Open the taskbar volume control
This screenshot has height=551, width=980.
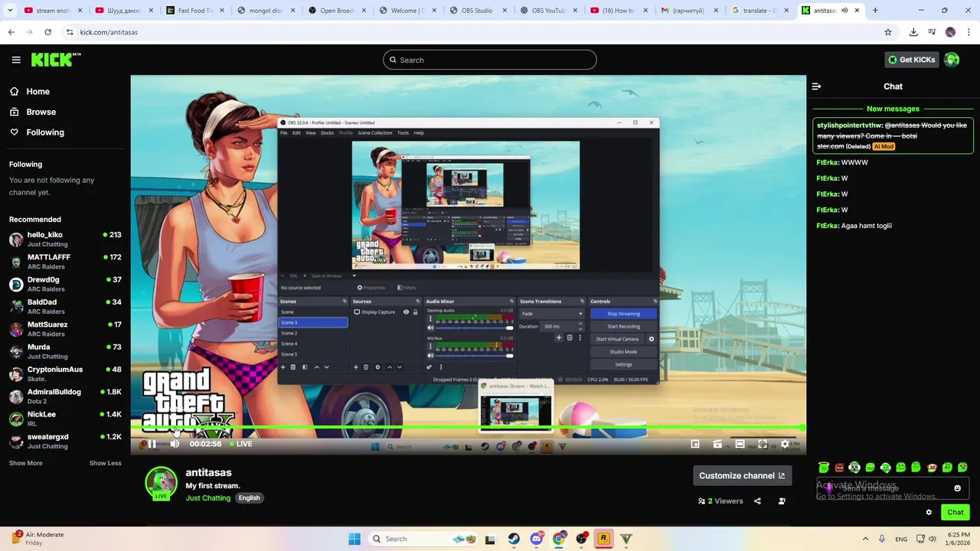click(x=933, y=539)
